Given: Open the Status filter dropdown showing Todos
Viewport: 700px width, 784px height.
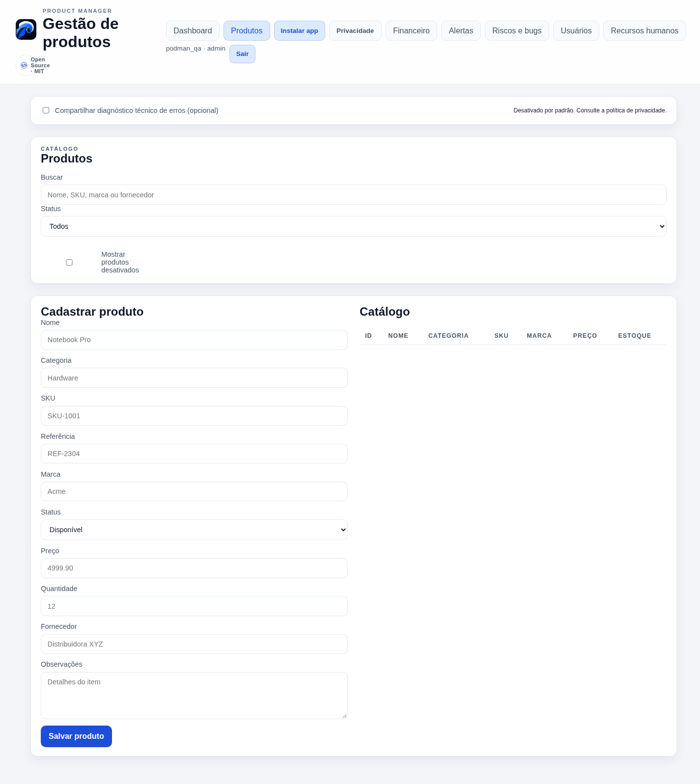Looking at the screenshot, I should (354, 226).
